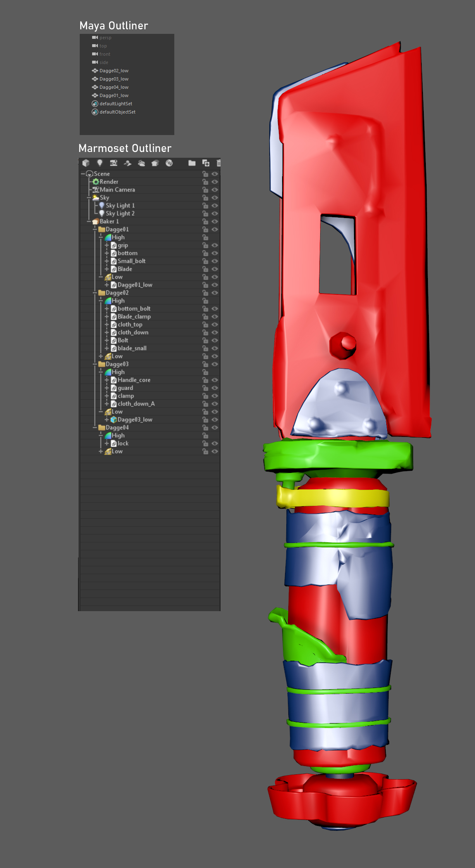This screenshot has width=475, height=868.
Task: Click the add camera toolbar icon
Action: click(x=114, y=163)
